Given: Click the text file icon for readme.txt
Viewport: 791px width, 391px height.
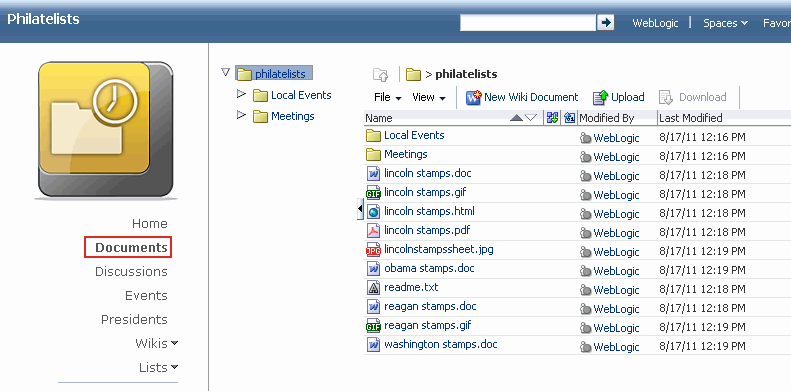Looking at the screenshot, I should [373, 288].
